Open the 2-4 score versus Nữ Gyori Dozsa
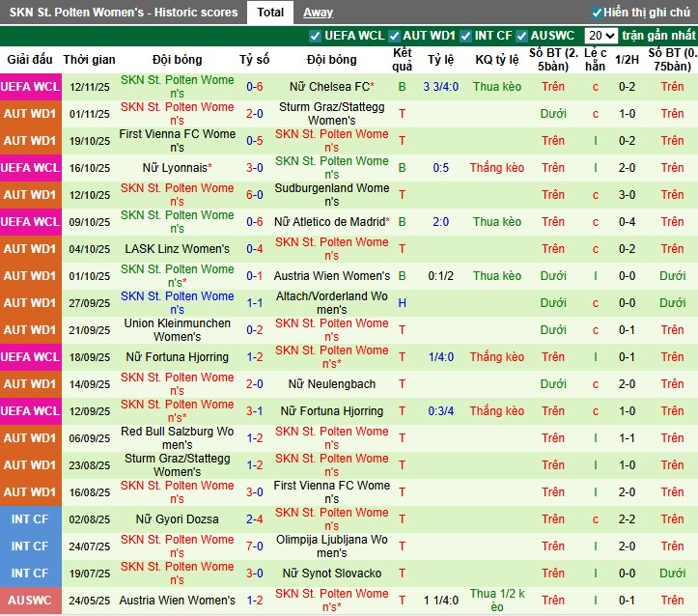 (255, 519)
